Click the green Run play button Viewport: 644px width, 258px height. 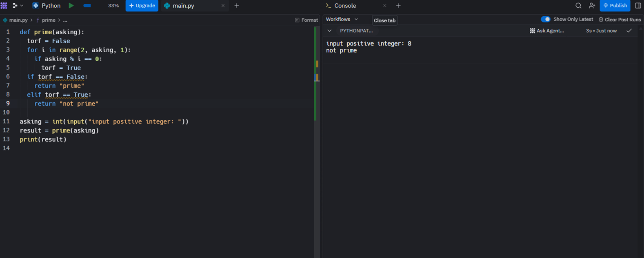71,6
